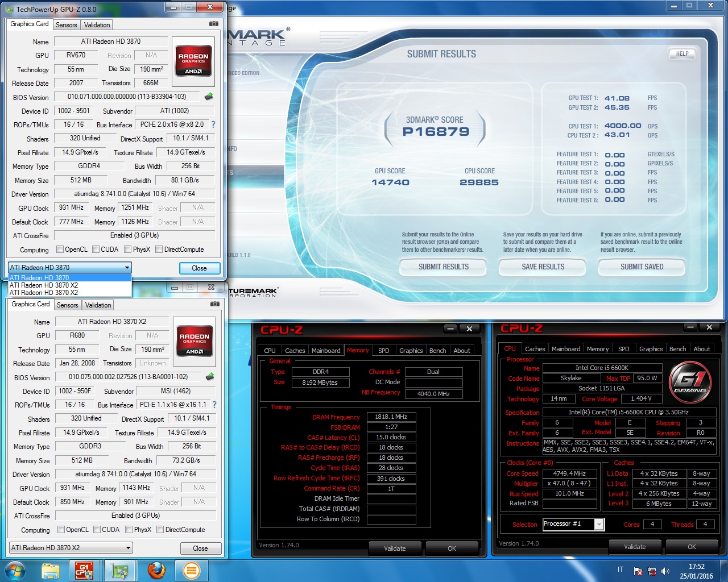Click OK in the CPU-Z processor window
The height and width of the screenshot is (582, 728).
click(692, 547)
